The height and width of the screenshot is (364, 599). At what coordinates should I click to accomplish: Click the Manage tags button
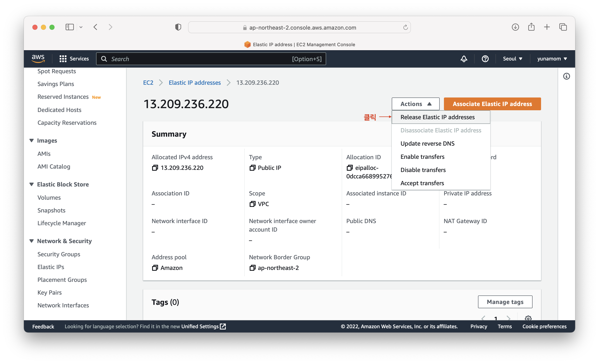coord(505,302)
